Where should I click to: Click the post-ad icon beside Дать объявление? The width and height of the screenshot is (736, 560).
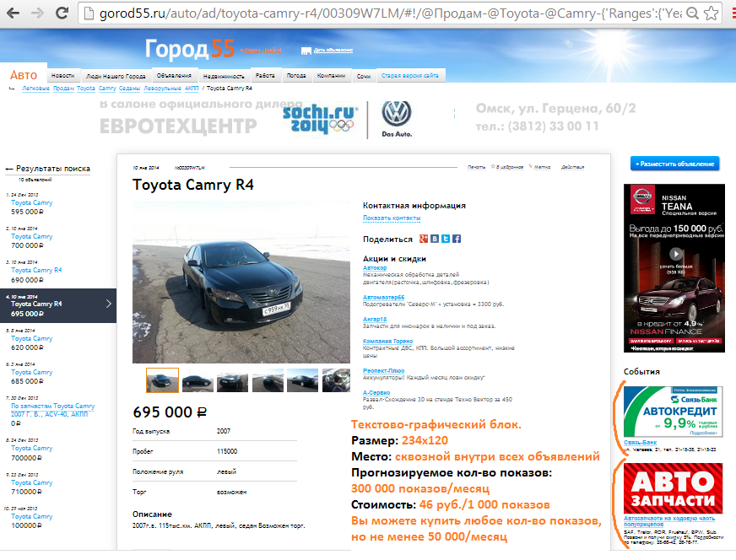click(x=306, y=51)
